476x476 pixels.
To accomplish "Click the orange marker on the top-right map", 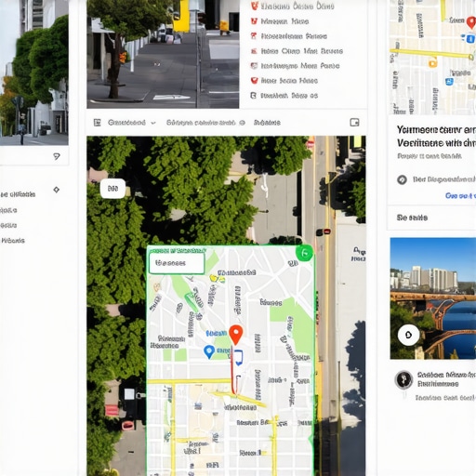I will click(x=432, y=63).
